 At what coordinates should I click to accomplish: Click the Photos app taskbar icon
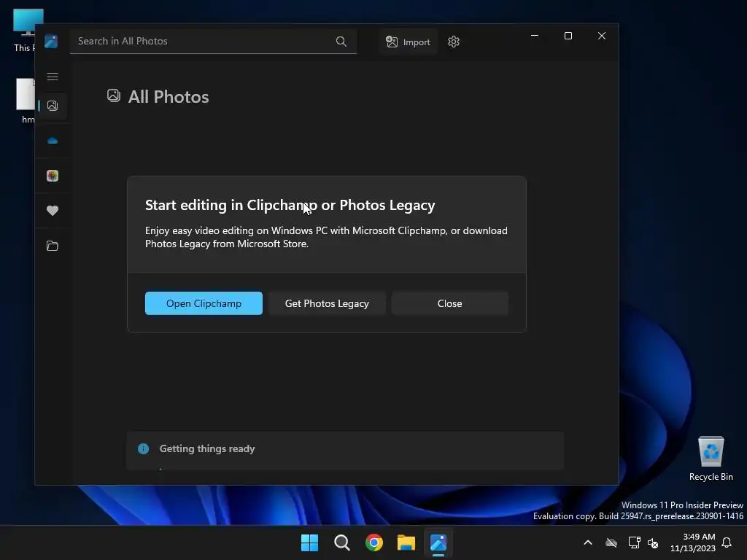438,542
